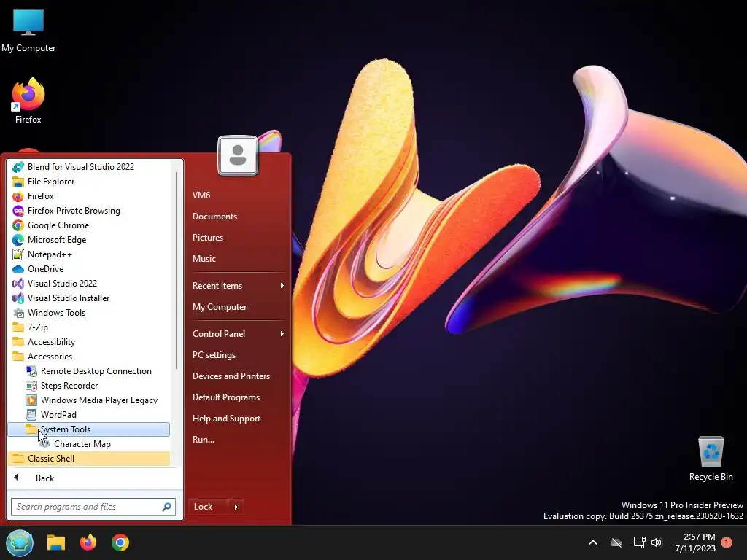This screenshot has width=747, height=560.
Task: Show hidden tray icons chevron
Action: pos(593,542)
